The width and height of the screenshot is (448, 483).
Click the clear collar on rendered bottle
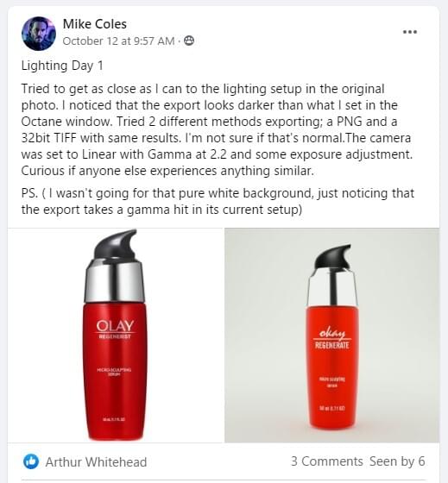(x=332, y=288)
